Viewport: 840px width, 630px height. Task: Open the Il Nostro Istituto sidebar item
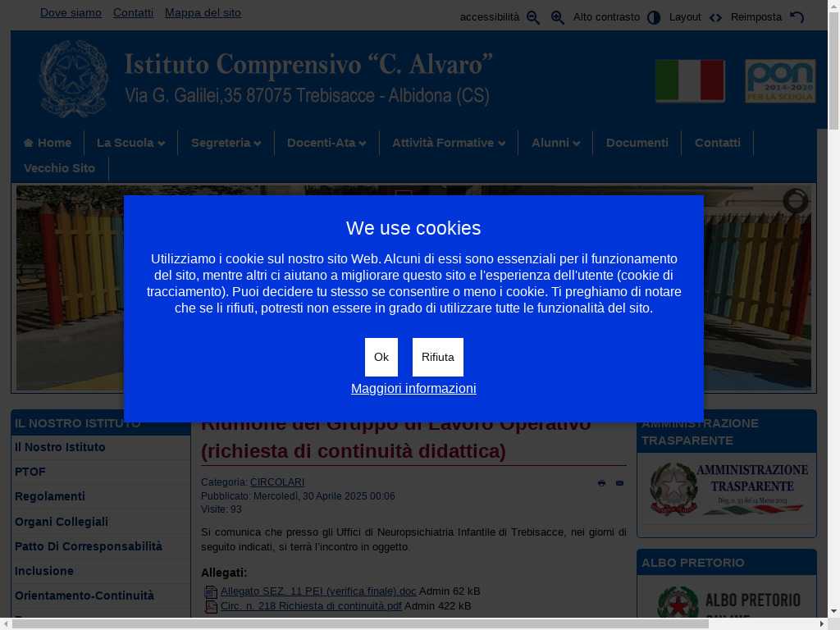coord(60,447)
